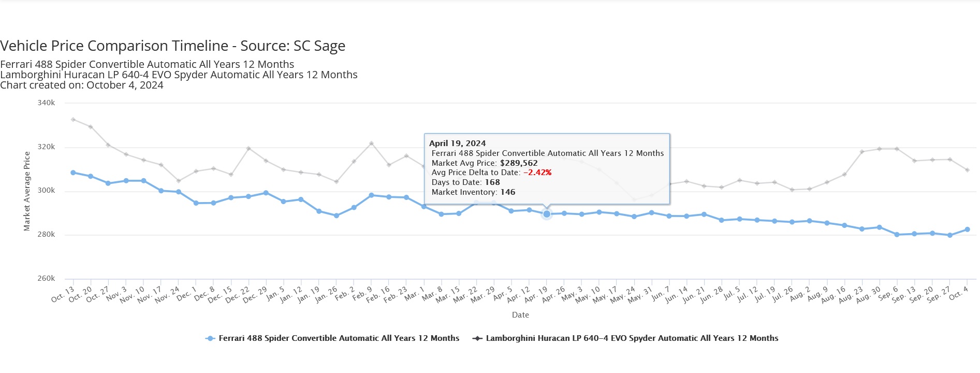The width and height of the screenshot is (980, 373).
Task: Click the Vehicle Price Comparison Timeline title
Action: point(172,46)
